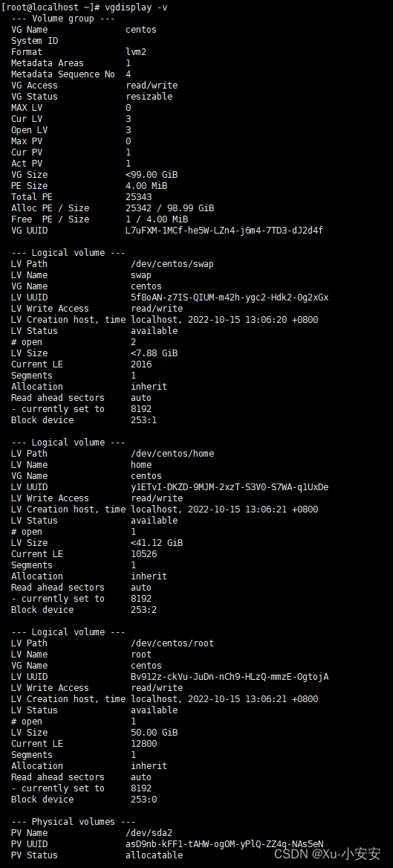393x868 pixels.
Task: Select the /dev/centos/home LV path
Action: point(172,454)
